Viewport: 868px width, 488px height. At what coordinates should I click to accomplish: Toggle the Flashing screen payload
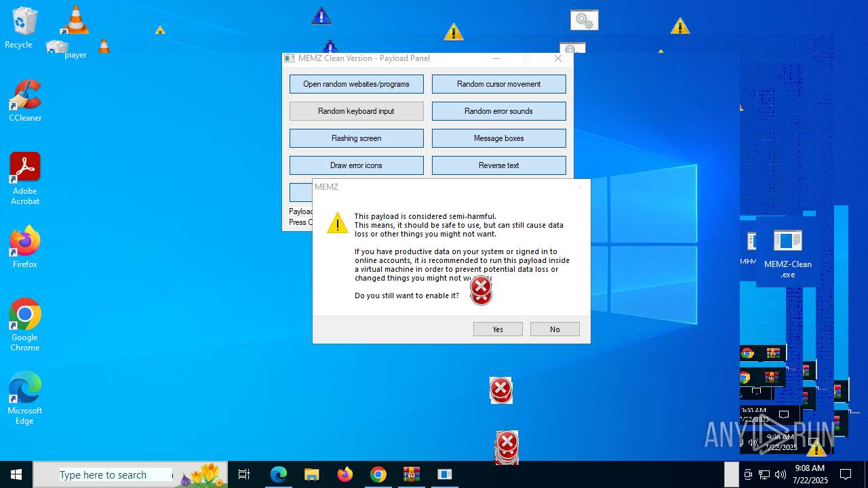tap(357, 138)
